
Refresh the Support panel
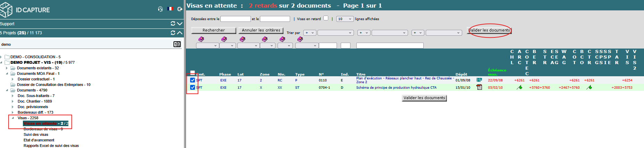click(173, 24)
